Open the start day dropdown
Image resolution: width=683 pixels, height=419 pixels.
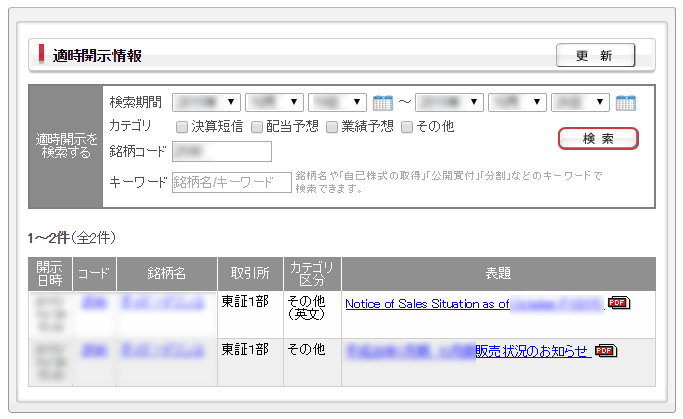(337, 102)
